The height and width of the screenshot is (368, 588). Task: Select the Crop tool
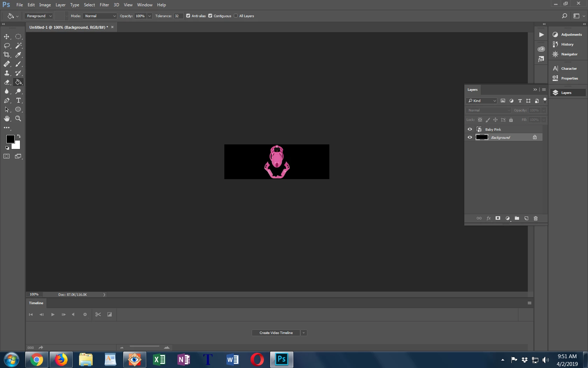click(7, 55)
